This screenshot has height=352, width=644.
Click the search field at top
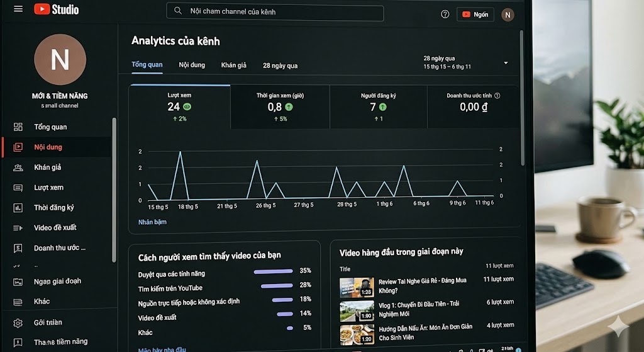tap(275, 12)
